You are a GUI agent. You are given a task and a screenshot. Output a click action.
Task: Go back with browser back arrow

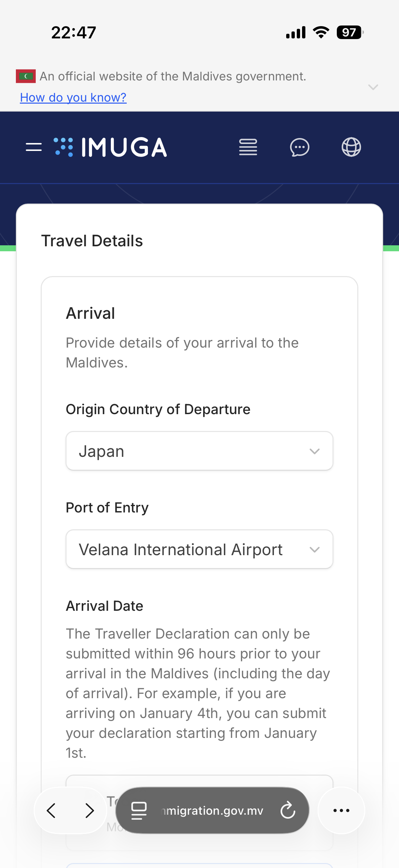[51, 810]
